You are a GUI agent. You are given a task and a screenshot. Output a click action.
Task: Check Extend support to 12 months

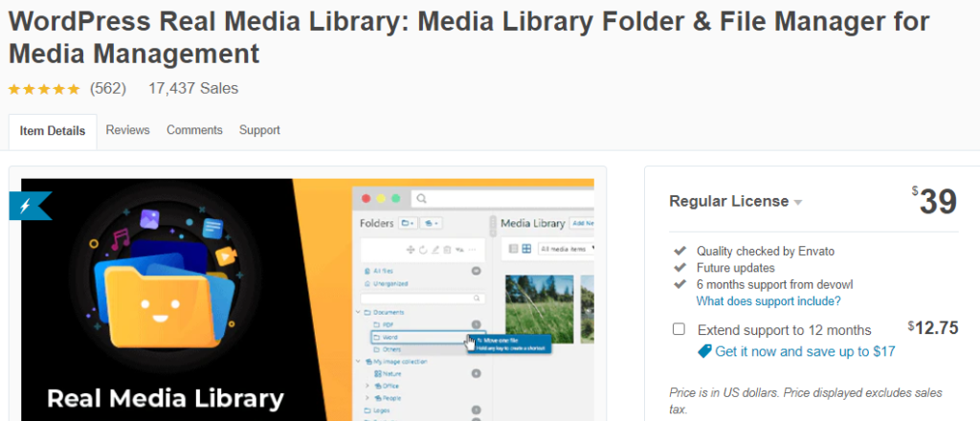click(679, 329)
